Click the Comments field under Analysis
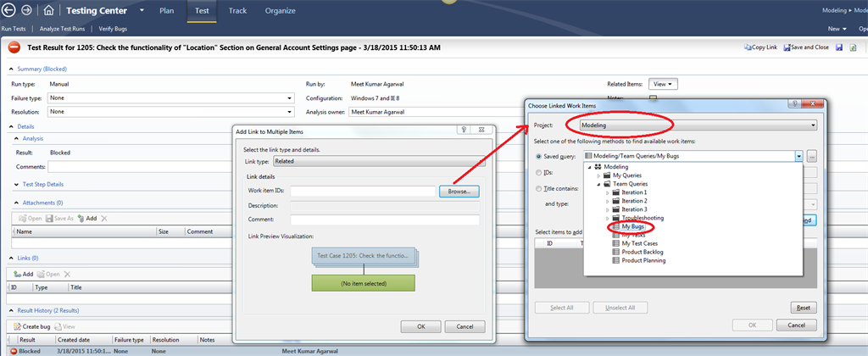The width and height of the screenshot is (868, 356). coord(140,167)
